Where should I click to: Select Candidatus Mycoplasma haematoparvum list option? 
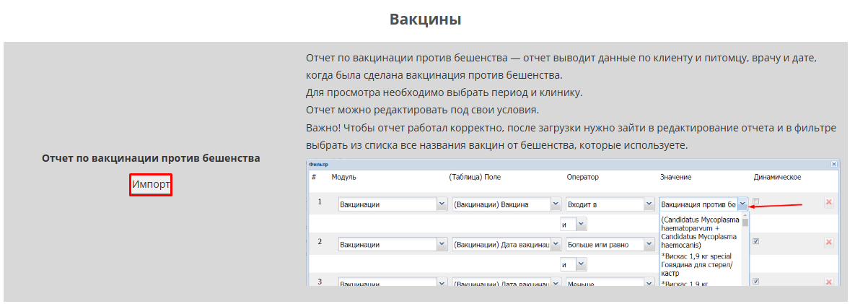click(699, 231)
